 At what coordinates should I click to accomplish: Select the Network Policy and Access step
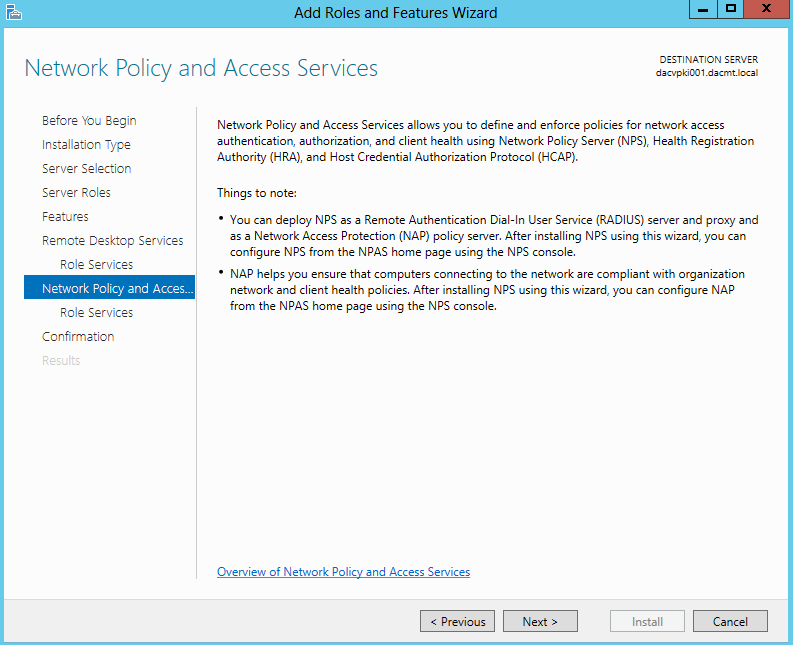pos(109,287)
